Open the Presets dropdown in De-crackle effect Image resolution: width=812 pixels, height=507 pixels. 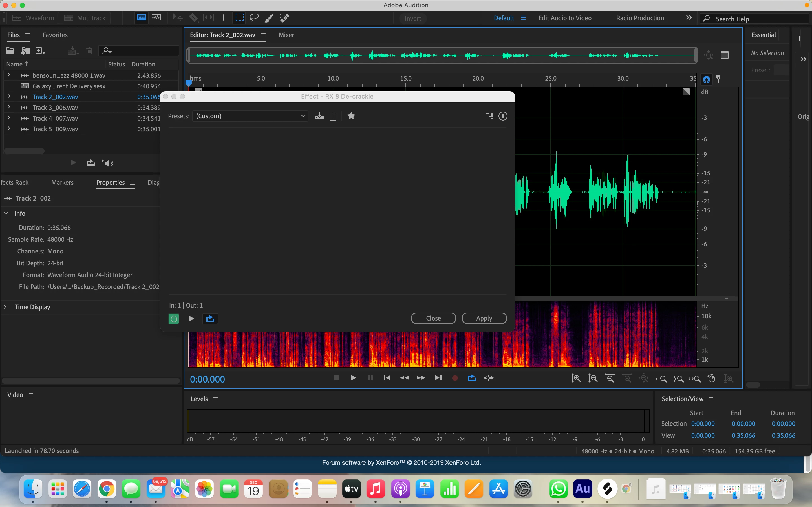pos(250,116)
